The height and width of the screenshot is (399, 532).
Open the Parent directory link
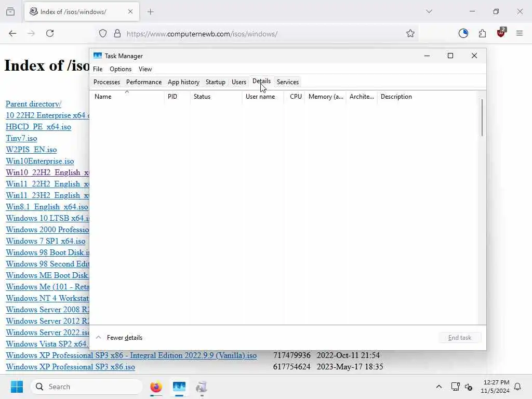(x=33, y=104)
